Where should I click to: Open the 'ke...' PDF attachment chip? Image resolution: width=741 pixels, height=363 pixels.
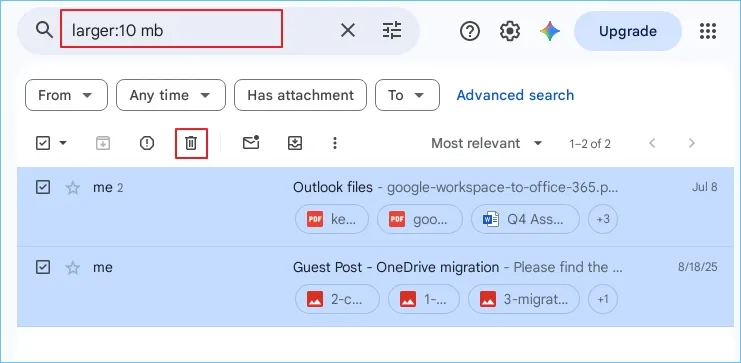[x=332, y=219]
